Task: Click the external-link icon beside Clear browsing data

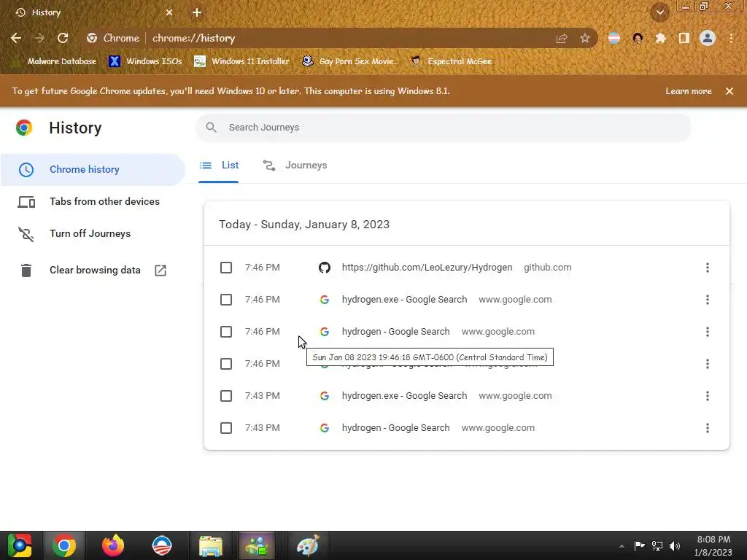Action: click(160, 271)
